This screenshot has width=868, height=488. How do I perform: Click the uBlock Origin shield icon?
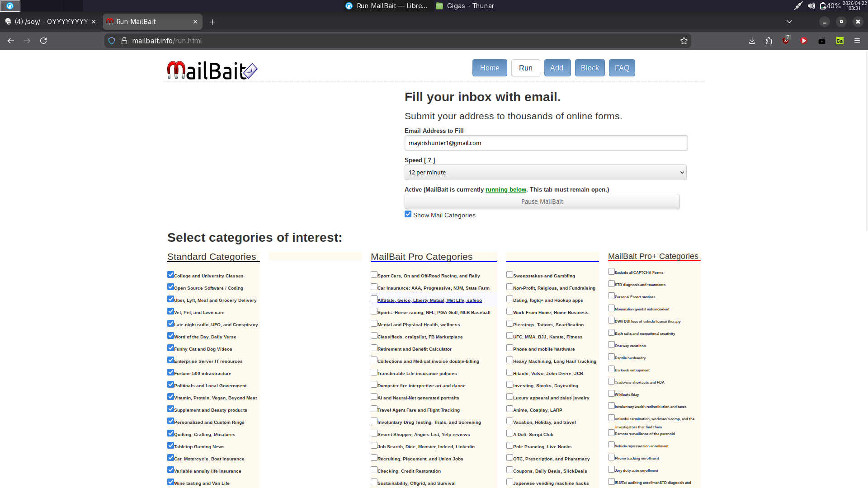click(x=786, y=41)
